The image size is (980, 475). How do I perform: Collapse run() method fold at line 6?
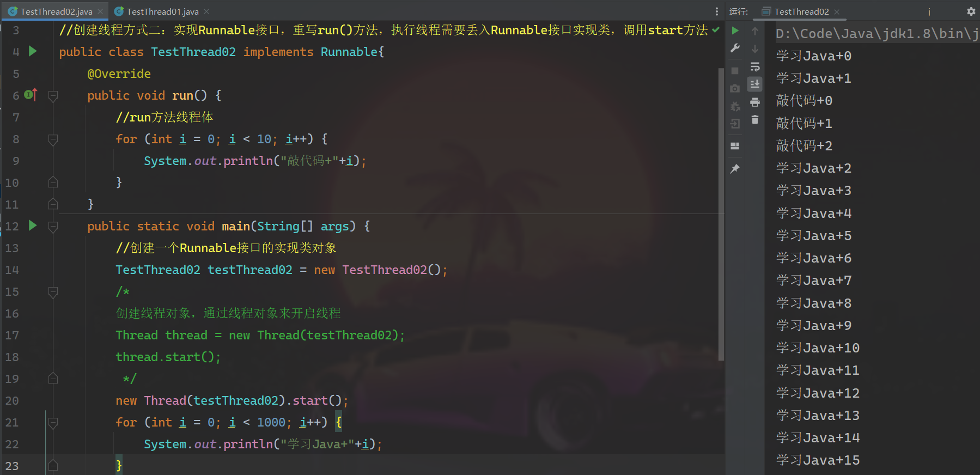[x=53, y=96]
